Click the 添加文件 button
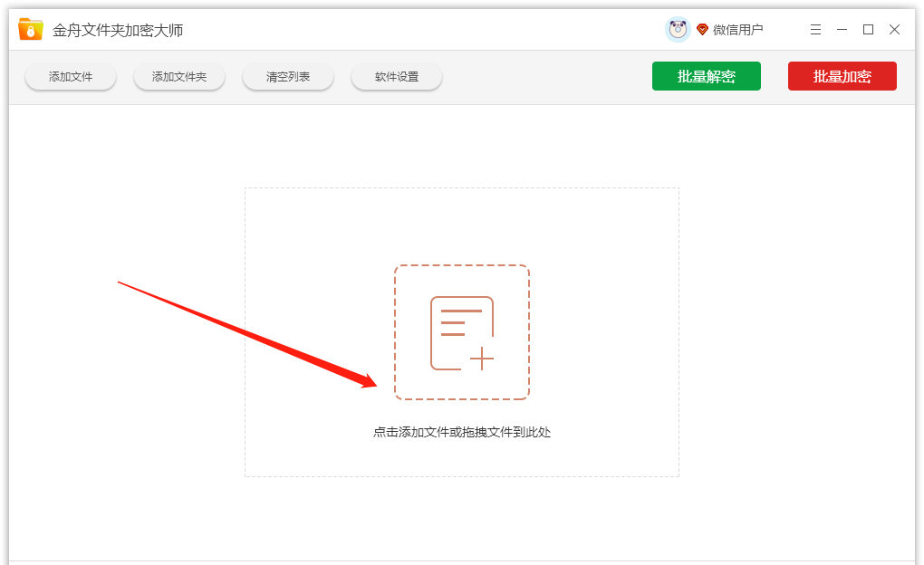This screenshot has height=565, width=924. [70, 76]
